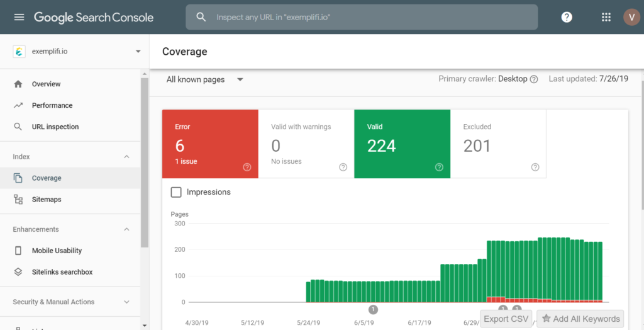Open help icon on Valid with warnings card
The width and height of the screenshot is (644, 330).
[x=343, y=167]
